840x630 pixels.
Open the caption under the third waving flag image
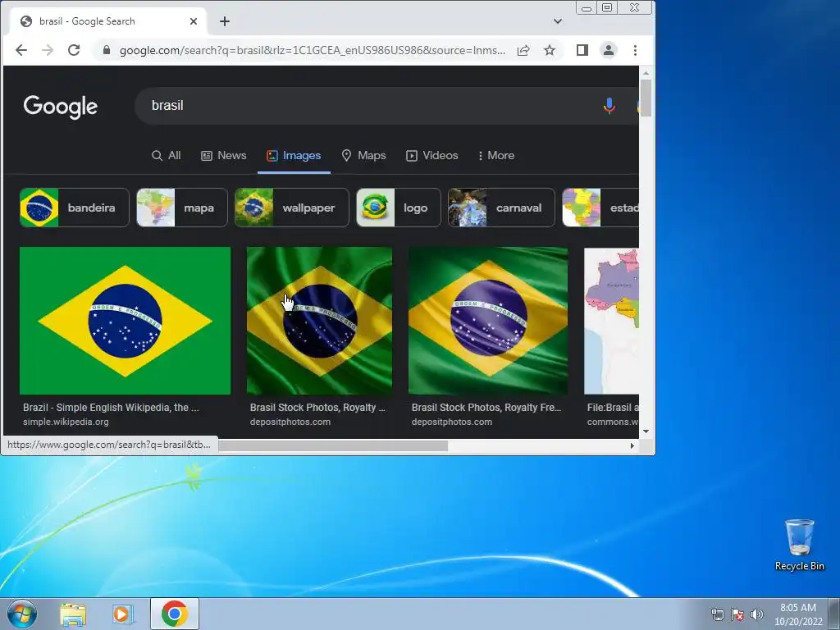486,408
